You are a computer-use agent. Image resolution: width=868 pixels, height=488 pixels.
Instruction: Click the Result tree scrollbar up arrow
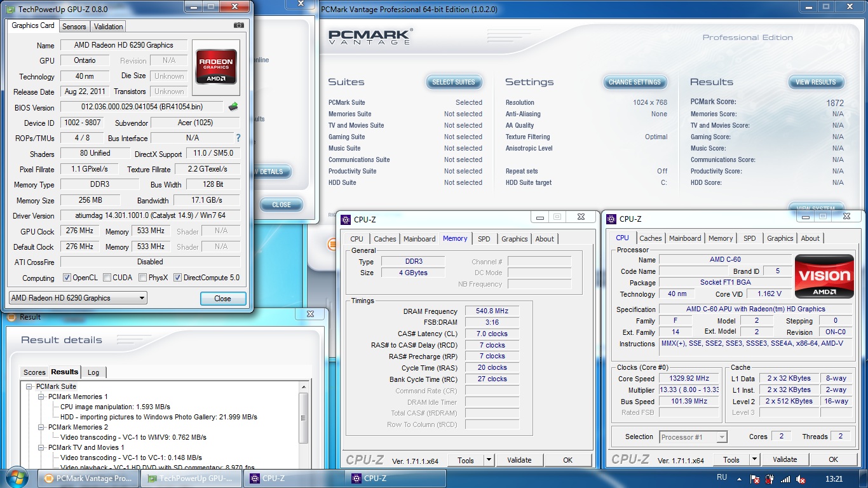tap(303, 386)
